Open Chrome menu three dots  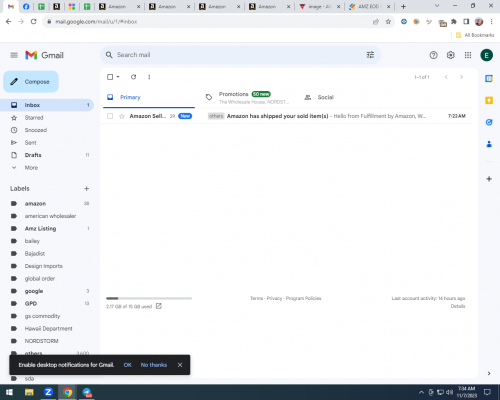pos(491,22)
